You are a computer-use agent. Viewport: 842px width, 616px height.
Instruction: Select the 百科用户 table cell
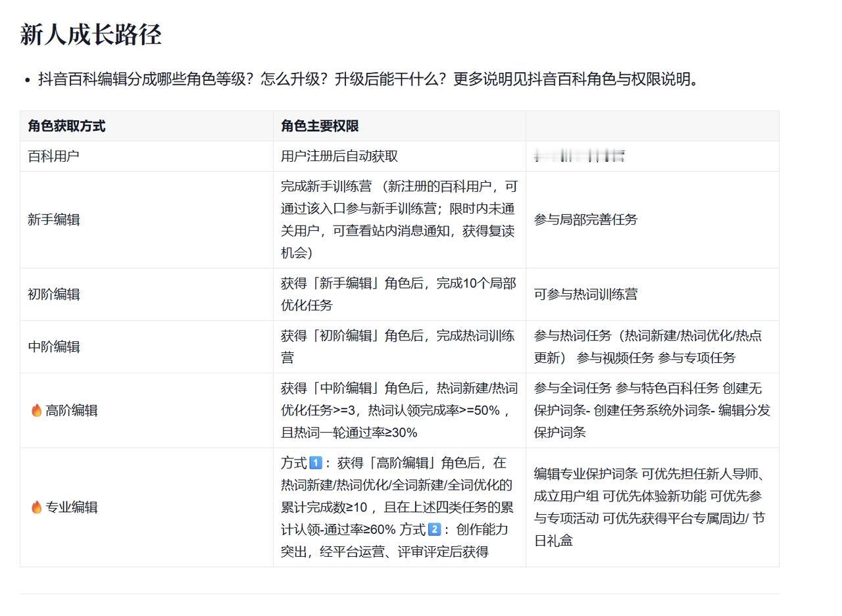(x=147, y=156)
